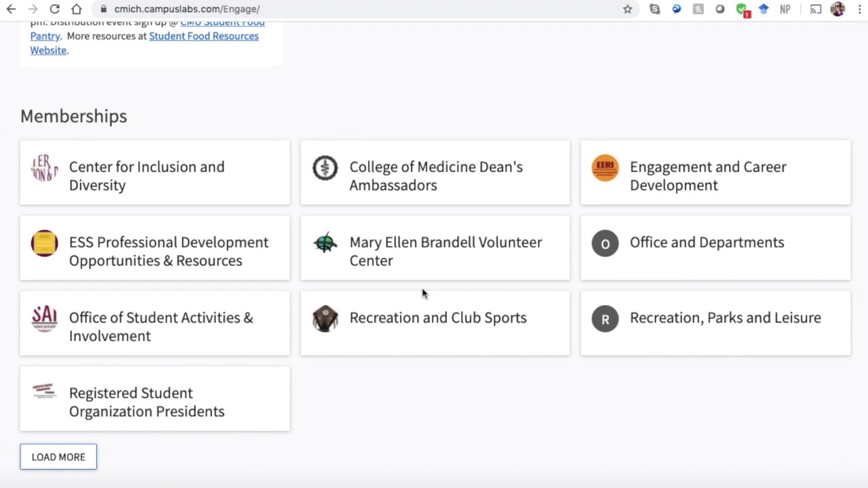The image size is (868, 488).
Task: Click Center for Inclusion and Diversity logo
Action: tap(44, 168)
